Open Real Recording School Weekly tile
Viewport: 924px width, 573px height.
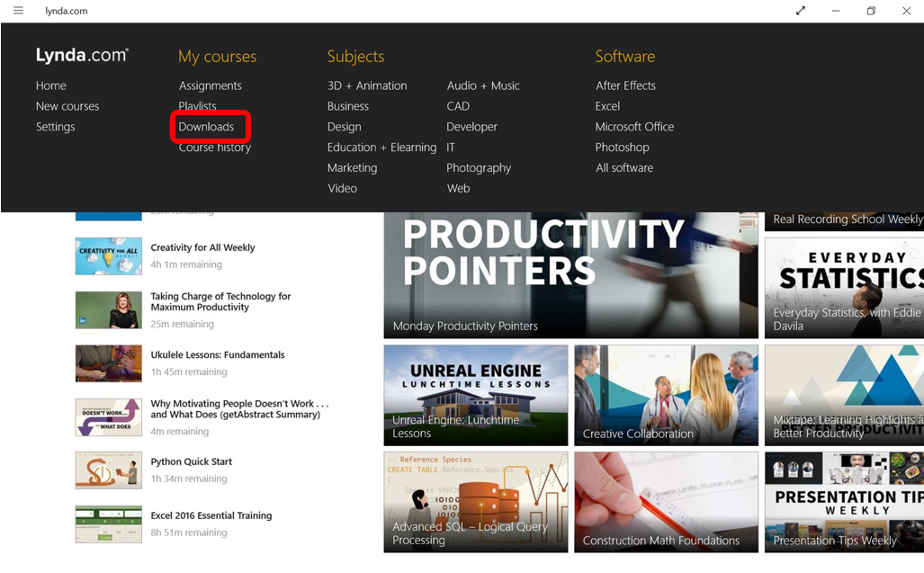pyautogui.click(x=844, y=221)
